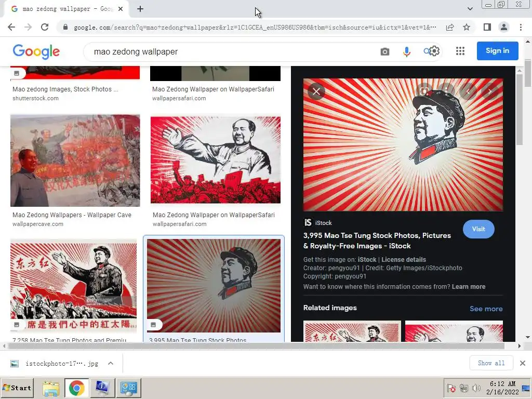The height and width of the screenshot is (399, 532).
Task: Open Google Lens search on previewed image
Action: (x=423, y=91)
